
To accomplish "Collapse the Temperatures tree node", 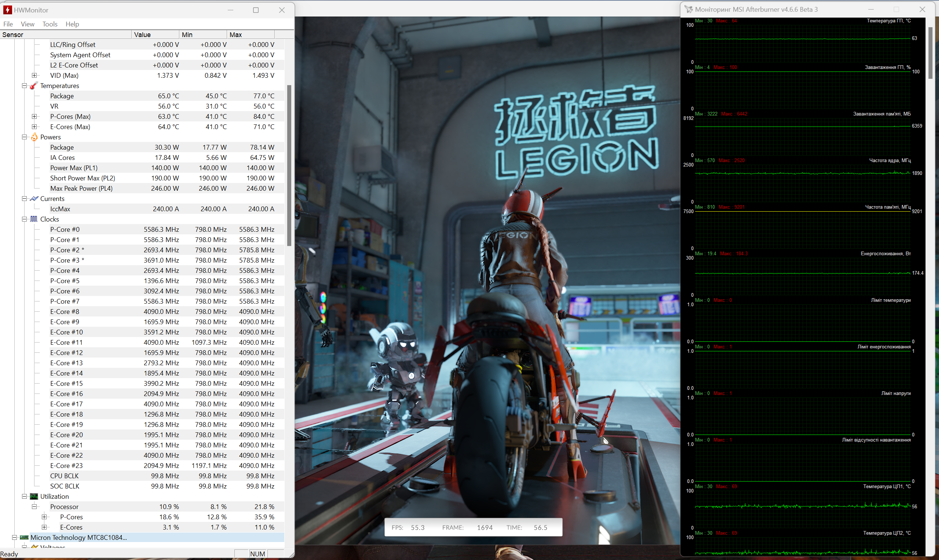I will [24, 86].
